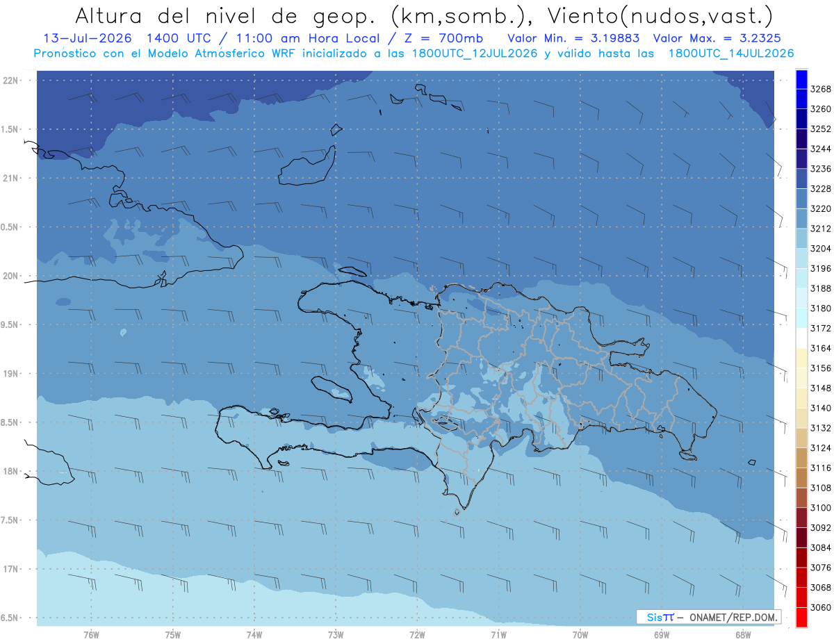The width and height of the screenshot is (834, 644).
Task: Click the '76W' longitude axis label
Action: click(x=91, y=634)
